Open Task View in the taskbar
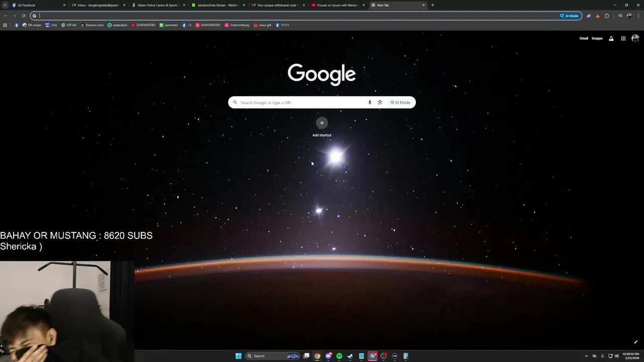Viewport: 644px width, 362px height. [x=306, y=356]
